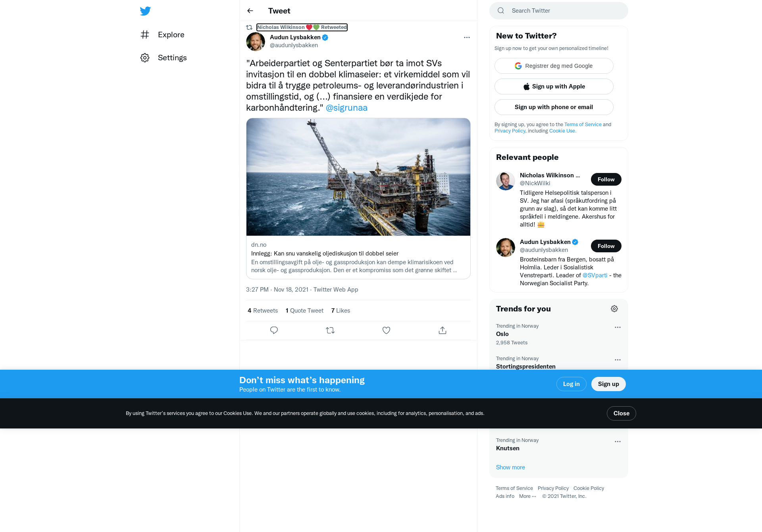Follow Audun Lysbakken in Relevant people
The height and width of the screenshot is (532, 762).
(x=606, y=246)
